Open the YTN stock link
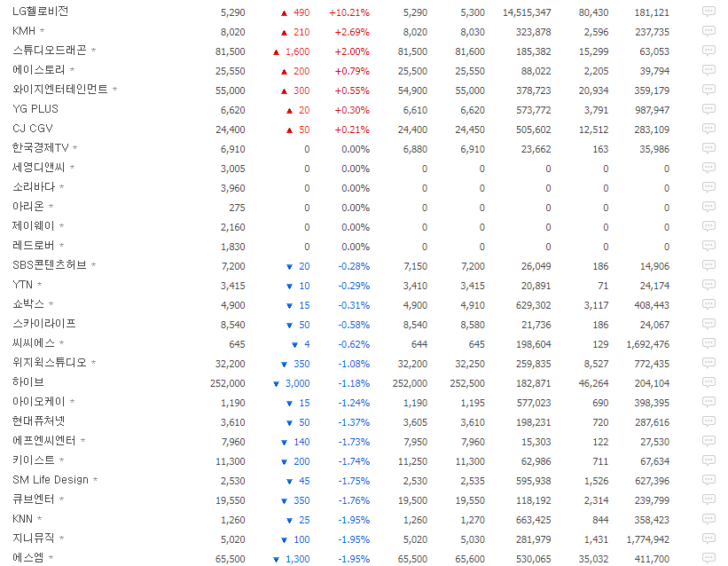The image size is (728, 566). click(23, 285)
